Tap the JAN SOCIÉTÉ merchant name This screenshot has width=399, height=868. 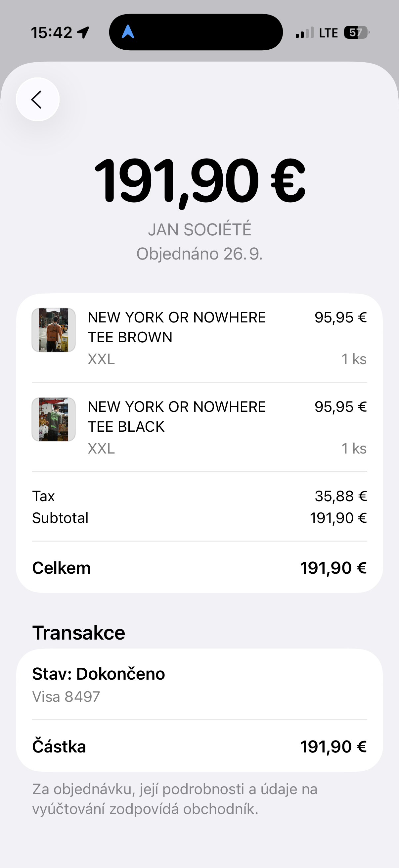(x=200, y=230)
